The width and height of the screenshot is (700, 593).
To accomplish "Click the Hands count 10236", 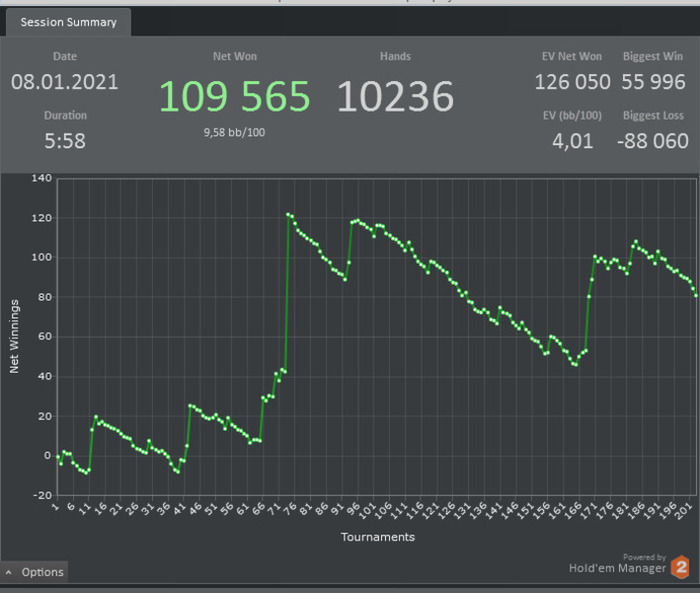I will coord(395,96).
